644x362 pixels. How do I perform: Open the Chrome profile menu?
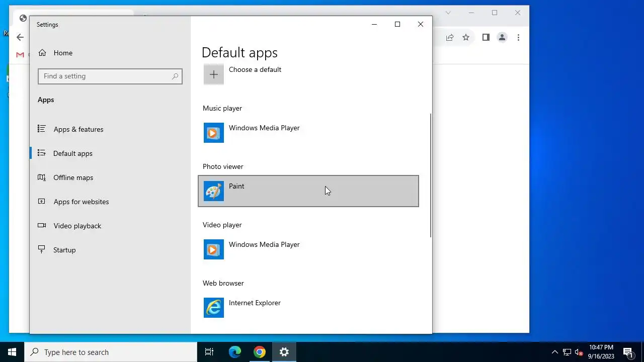tap(502, 37)
